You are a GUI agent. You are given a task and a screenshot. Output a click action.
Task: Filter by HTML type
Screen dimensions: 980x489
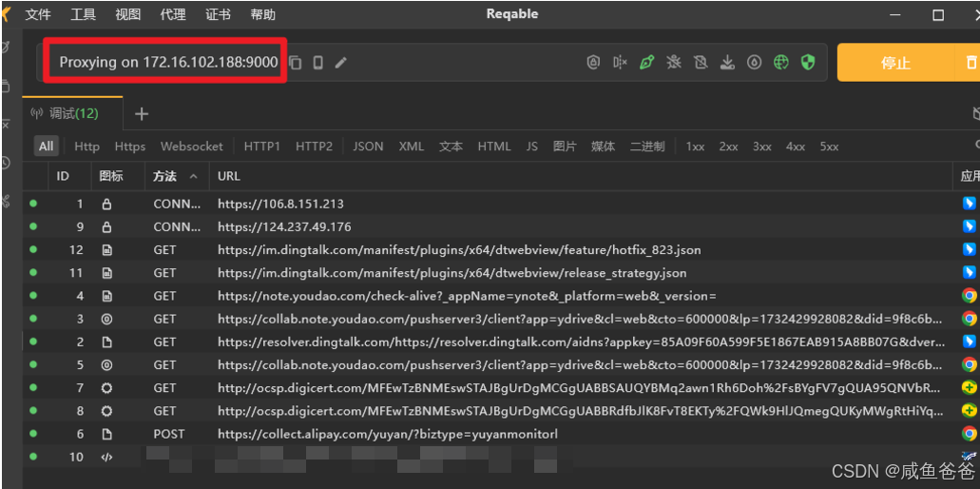494,147
